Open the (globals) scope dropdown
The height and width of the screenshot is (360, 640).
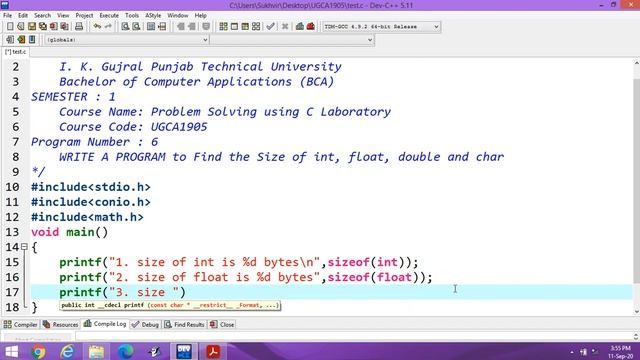(x=127, y=40)
